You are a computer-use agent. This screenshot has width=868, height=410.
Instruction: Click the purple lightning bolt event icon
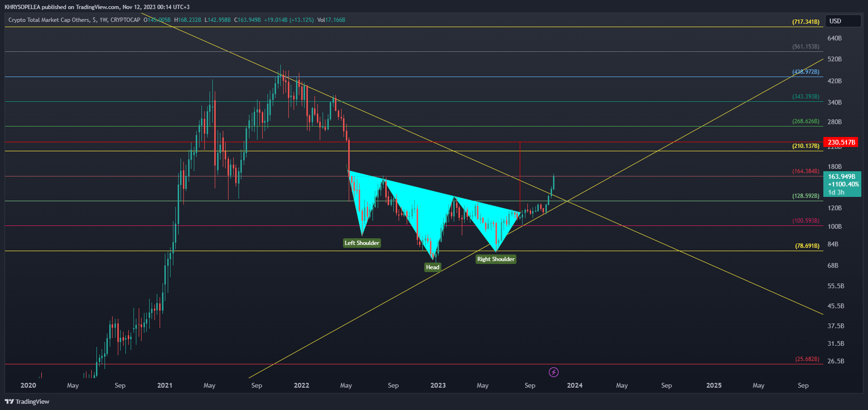553,372
